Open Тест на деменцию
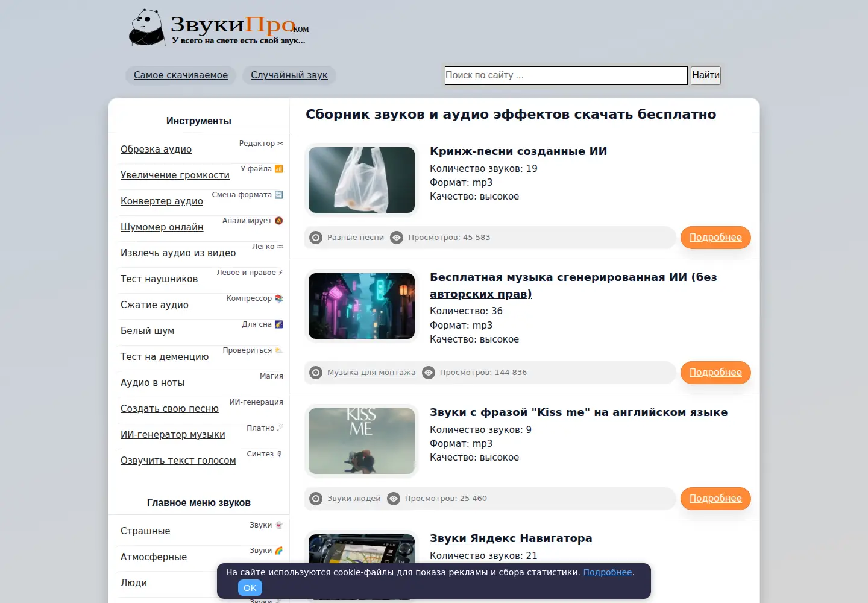This screenshot has width=868, height=603. (165, 357)
